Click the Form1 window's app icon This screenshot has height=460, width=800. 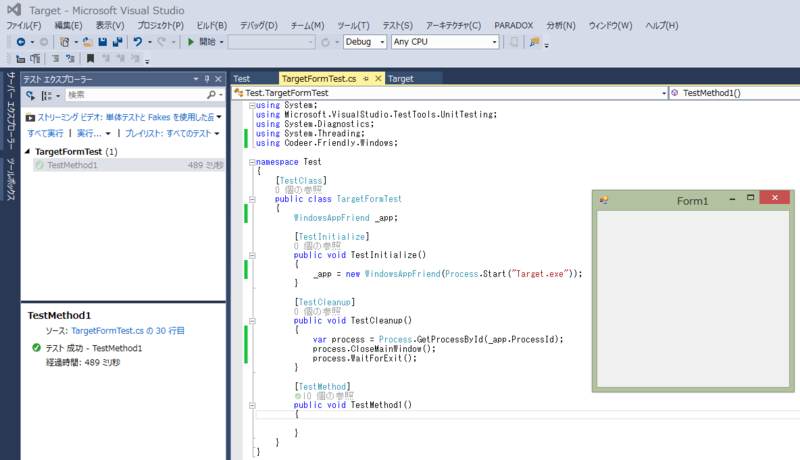(x=604, y=200)
